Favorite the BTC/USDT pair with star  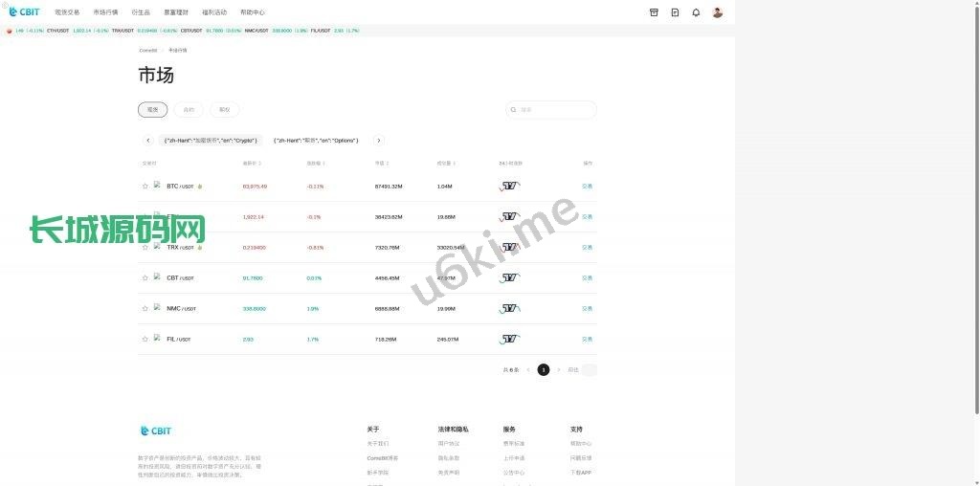click(145, 187)
